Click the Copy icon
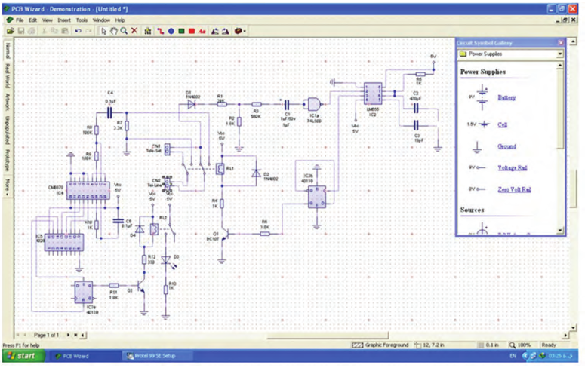Viewport: 588px width, 371px height. [54, 31]
